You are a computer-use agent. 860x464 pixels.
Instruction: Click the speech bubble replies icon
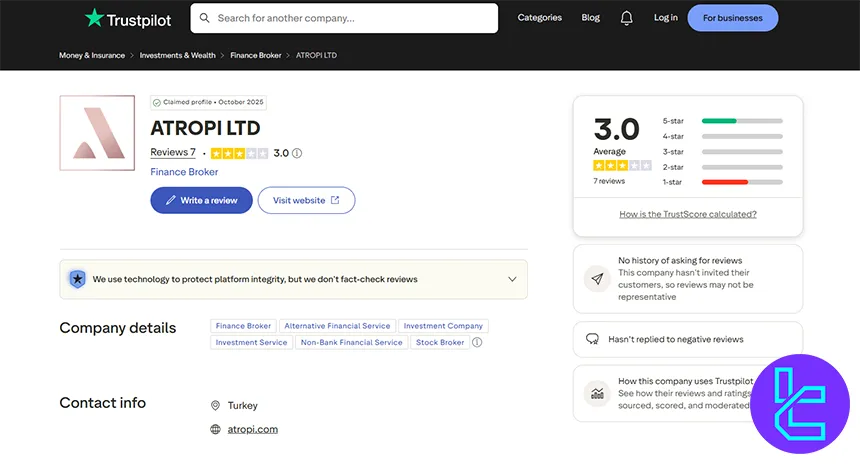pos(592,339)
